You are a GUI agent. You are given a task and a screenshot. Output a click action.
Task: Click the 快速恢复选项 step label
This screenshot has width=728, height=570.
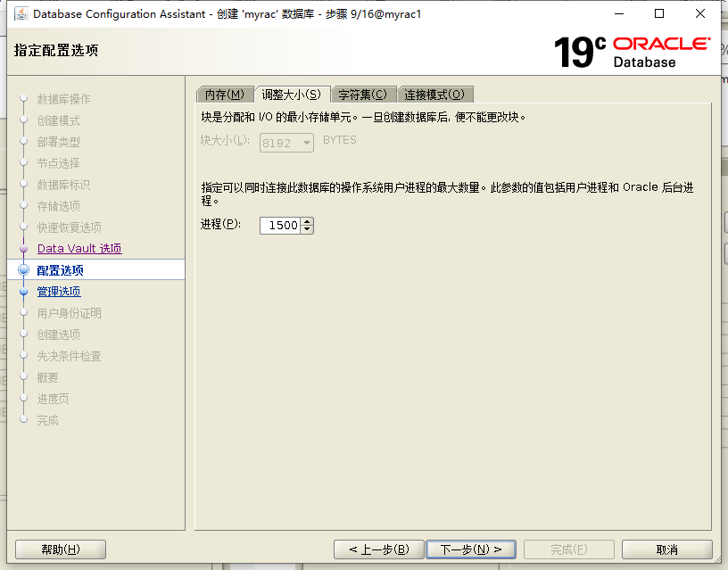(x=70, y=227)
